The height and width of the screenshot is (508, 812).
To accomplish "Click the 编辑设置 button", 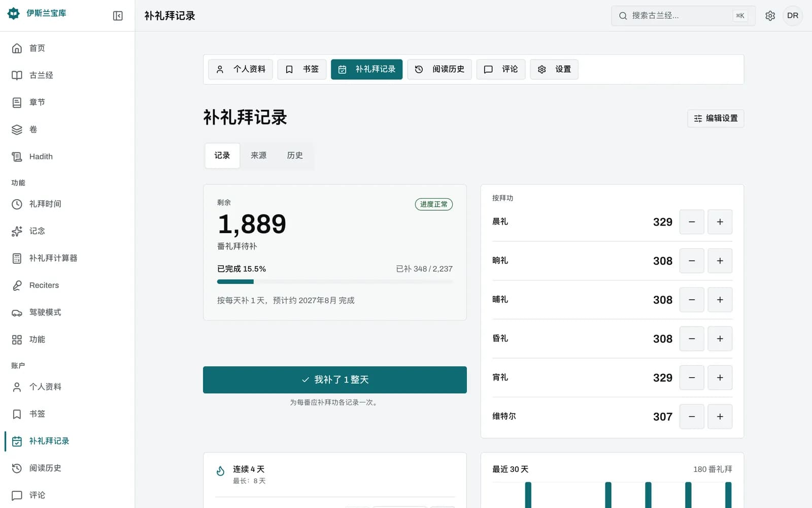I will pos(716,118).
